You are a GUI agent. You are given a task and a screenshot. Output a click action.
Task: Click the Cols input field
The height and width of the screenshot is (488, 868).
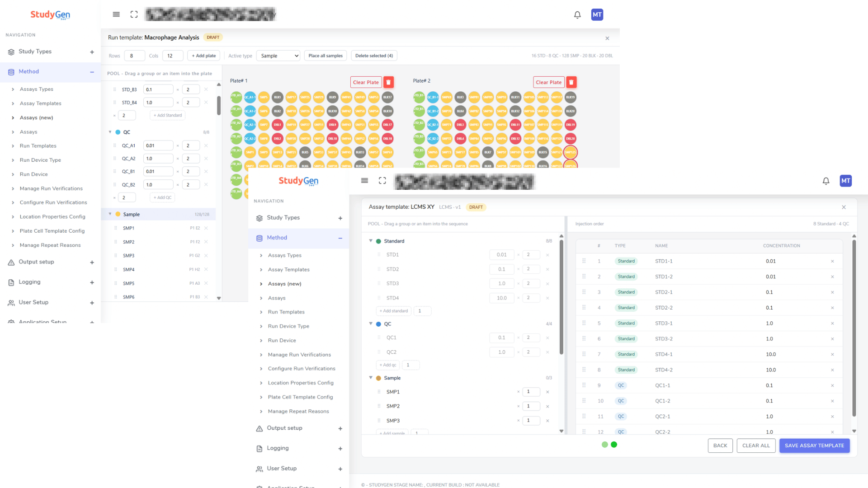pos(173,56)
